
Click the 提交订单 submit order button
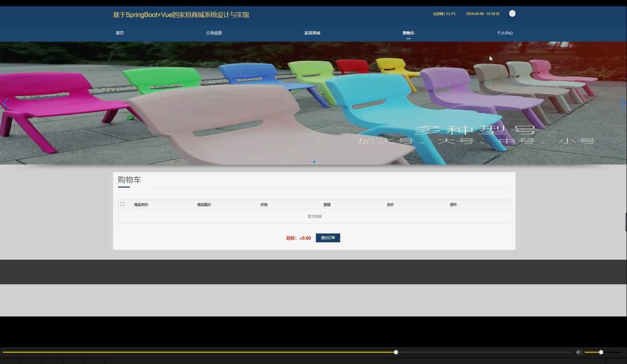pyautogui.click(x=328, y=238)
